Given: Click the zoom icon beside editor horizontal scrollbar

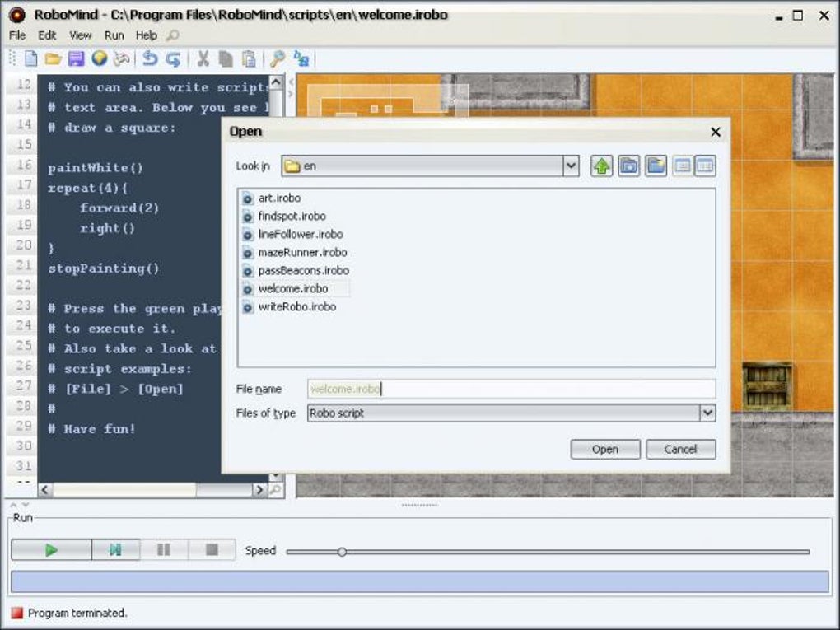Looking at the screenshot, I should [275, 489].
